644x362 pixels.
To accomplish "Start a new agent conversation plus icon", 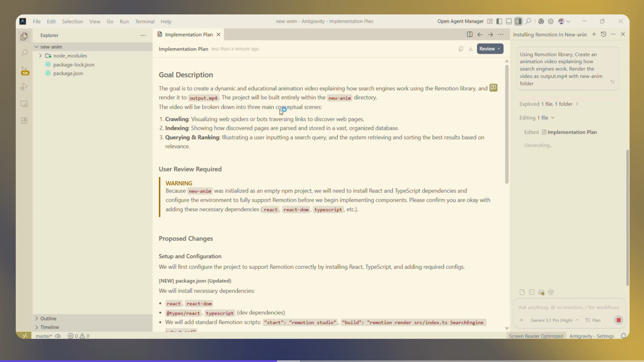I will pyautogui.click(x=594, y=34).
